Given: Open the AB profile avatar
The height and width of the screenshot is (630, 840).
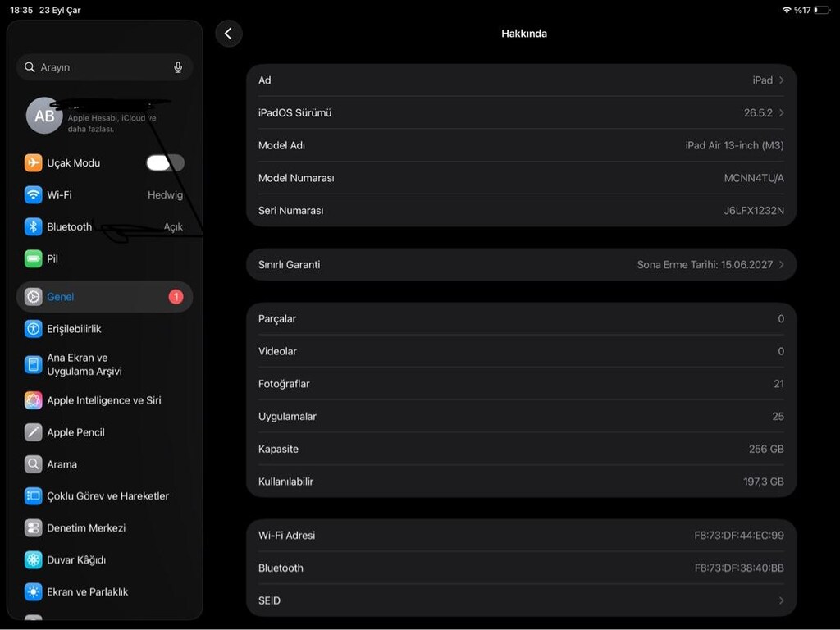Looking at the screenshot, I should coord(44,115).
